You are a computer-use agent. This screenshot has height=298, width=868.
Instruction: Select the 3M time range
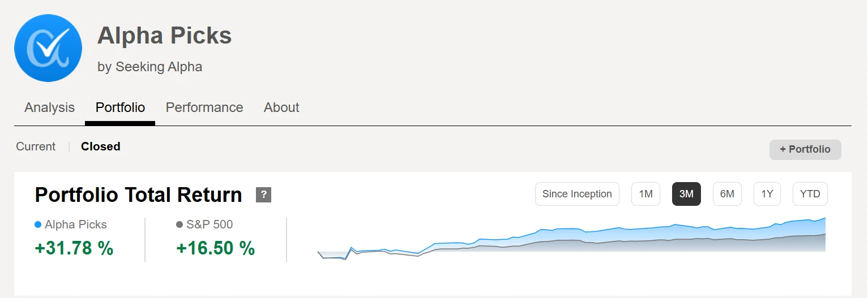click(x=686, y=194)
